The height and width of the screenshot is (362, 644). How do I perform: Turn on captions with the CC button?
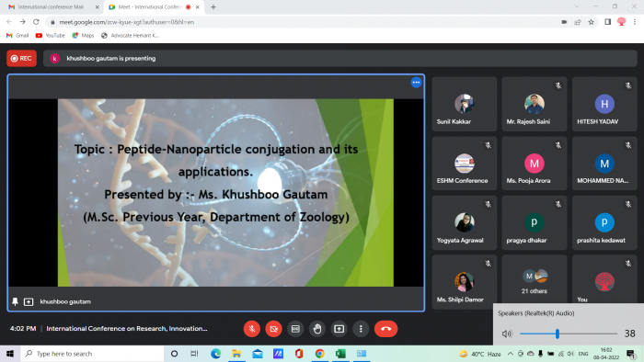[x=295, y=329]
